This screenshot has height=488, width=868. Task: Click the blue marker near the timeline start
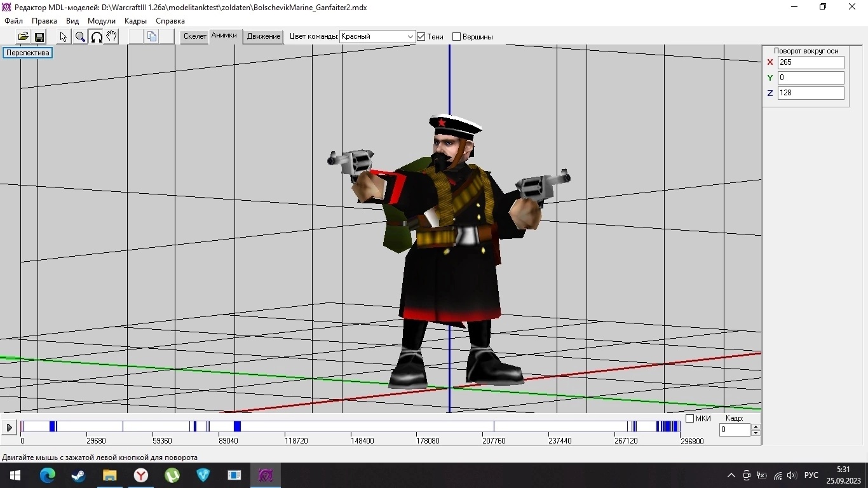(53, 426)
